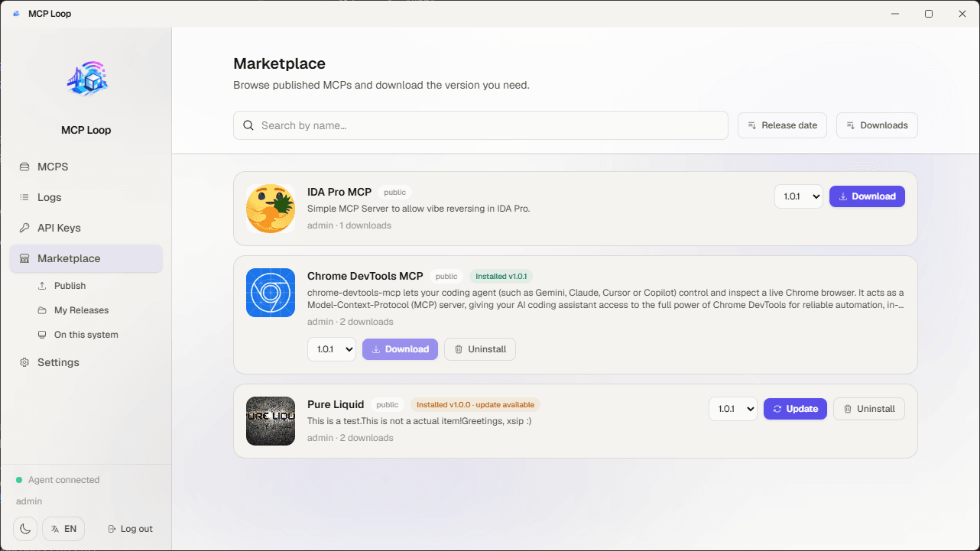
Task: Open Settings in the sidebar
Action: (86, 362)
